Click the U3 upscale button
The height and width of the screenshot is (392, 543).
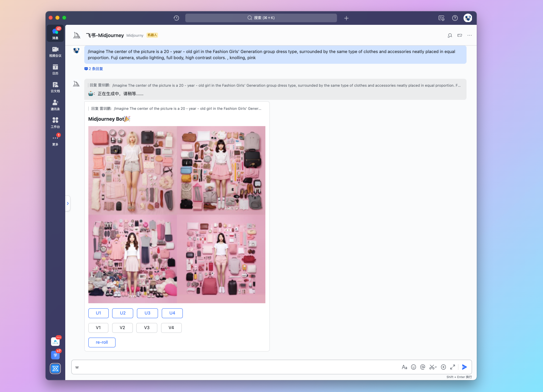pos(147,313)
